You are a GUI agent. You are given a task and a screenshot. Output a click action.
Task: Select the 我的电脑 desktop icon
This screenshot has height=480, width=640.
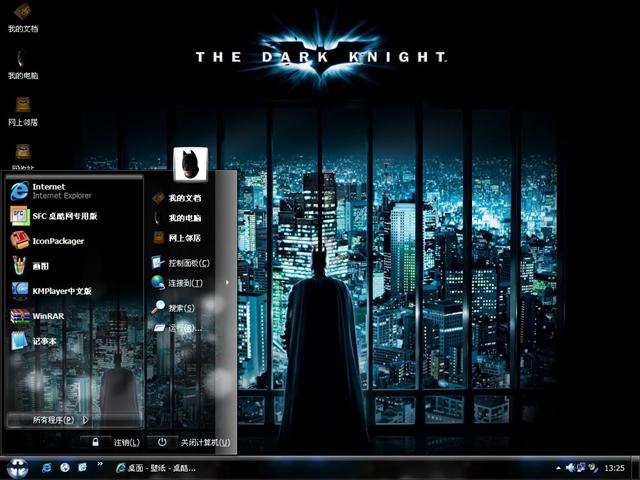click(22, 64)
